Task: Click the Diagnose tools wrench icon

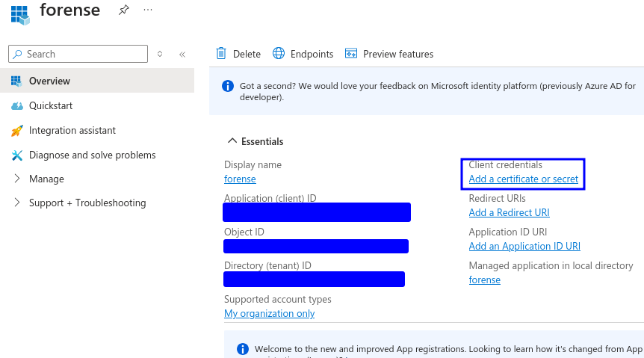Action: click(x=17, y=155)
